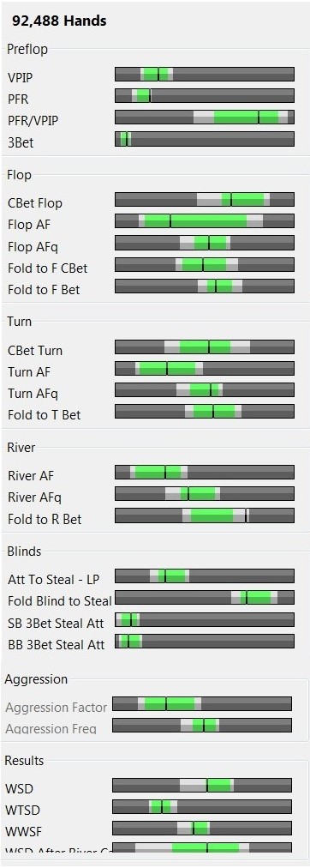Viewport: 310px width, 868px height.
Task: Click the Fold to F CBet bar
Action: pos(205,264)
